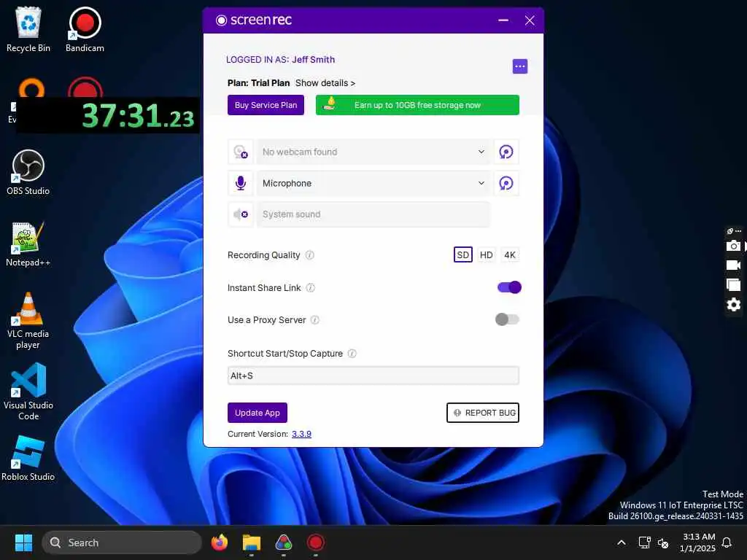Open the gallery icon in ScreenRec sidebar

[733, 285]
